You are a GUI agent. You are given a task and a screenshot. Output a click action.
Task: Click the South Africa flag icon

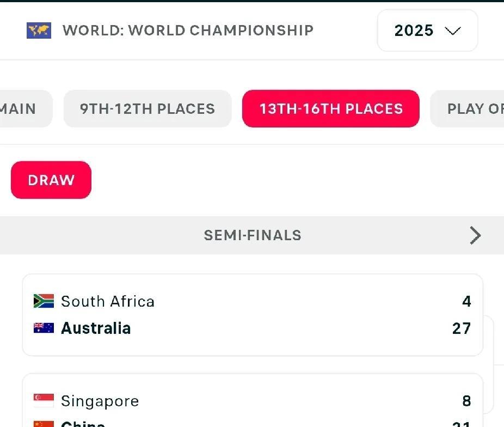pyautogui.click(x=44, y=301)
